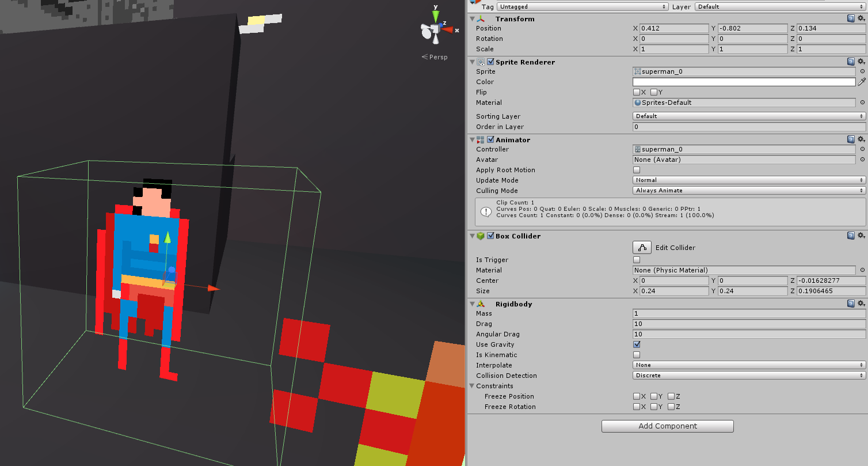
Task: Toggle the Flip X checkbox
Action: coord(637,92)
